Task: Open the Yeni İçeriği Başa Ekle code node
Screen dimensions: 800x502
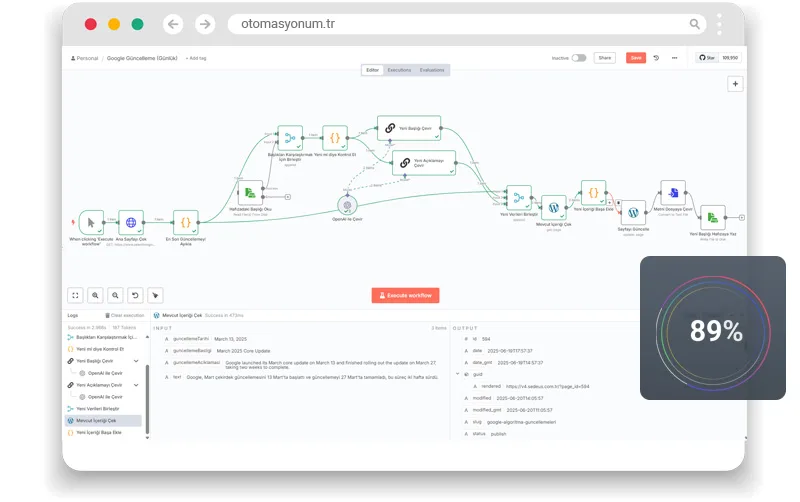Action: pos(593,193)
